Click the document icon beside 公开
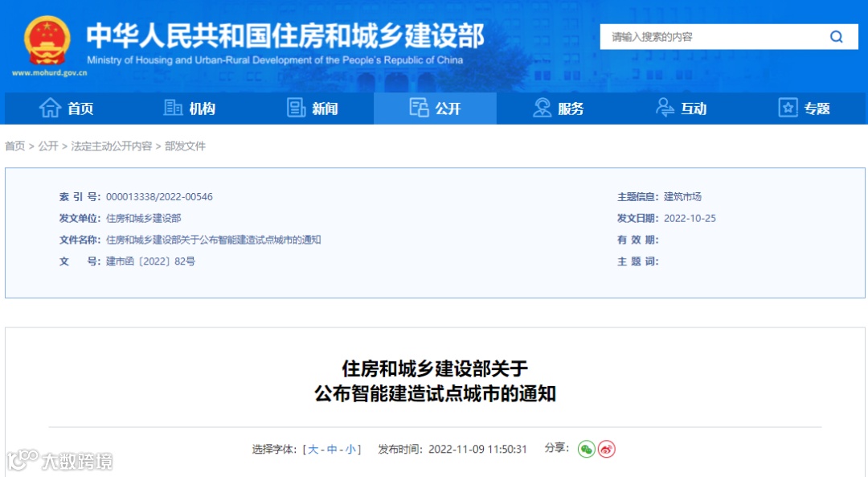The width and height of the screenshot is (868, 477). [x=419, y=108]
